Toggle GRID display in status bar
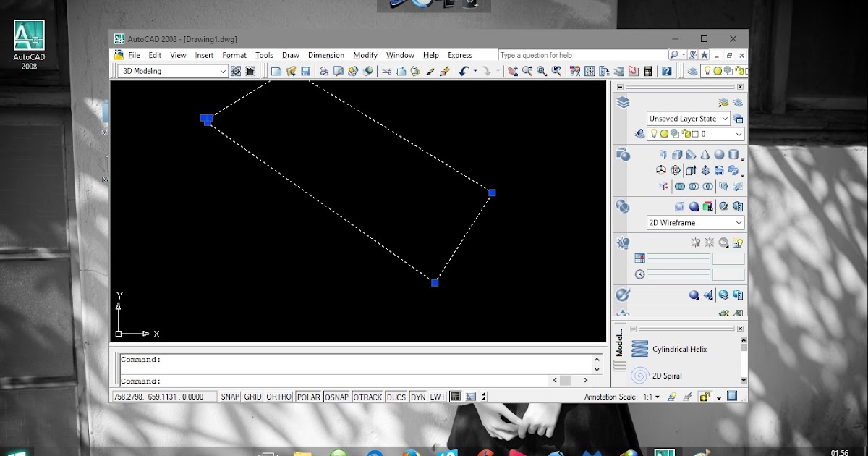Screen dimensions: 868x456 [x=252, y=397]
